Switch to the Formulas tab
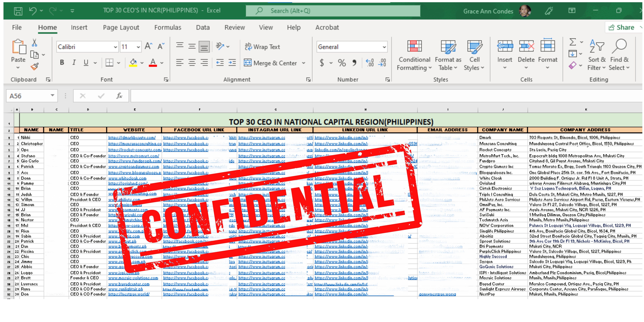Screen dimensions: 644x322 [167, 27]
